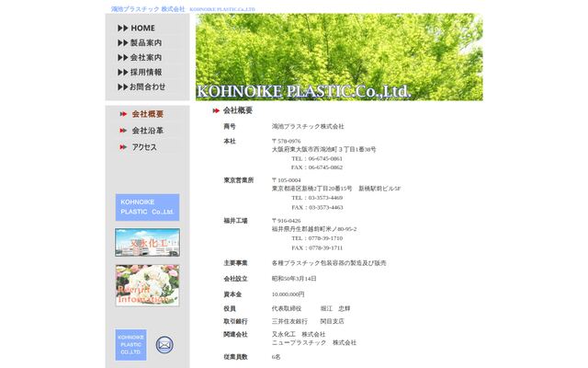Click the double-arrow icon beside 採用情報
The width and height of the screenshot is (588, 368).
click(x=122, y=72)
